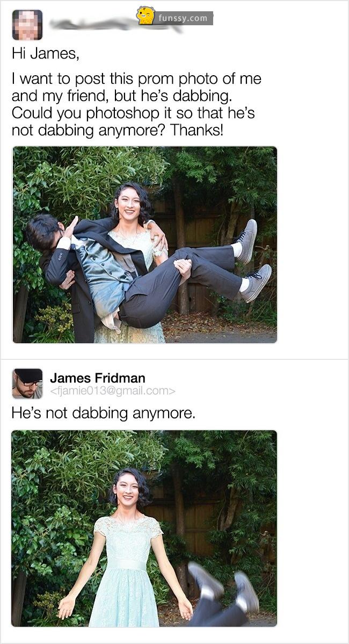Click the falling shoes in the edited photo

(224, 592)
